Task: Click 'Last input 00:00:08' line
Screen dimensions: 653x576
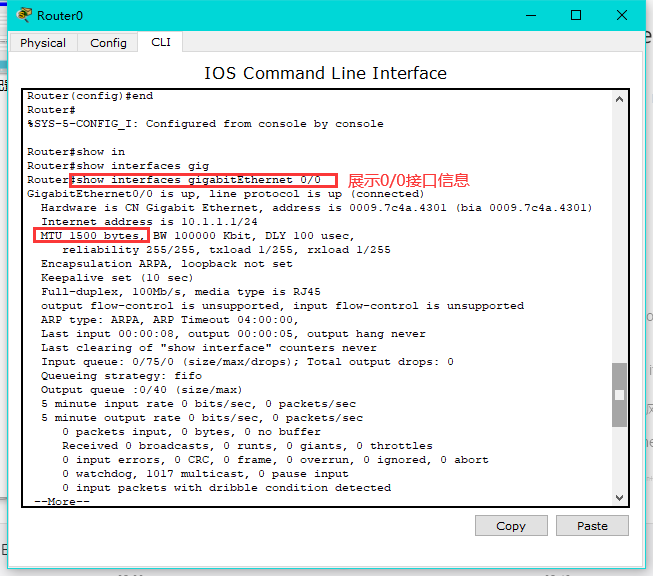Action: coord(233,334)
